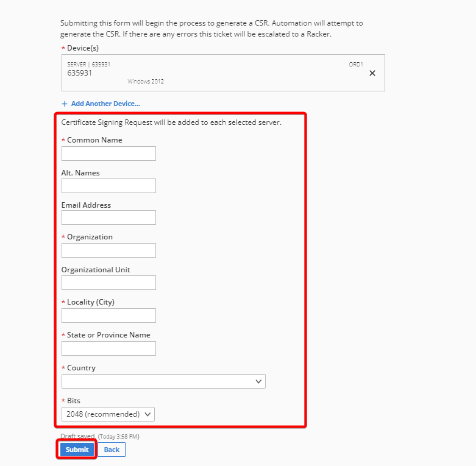Activate the Organization input box
The image size is (476, 466).
point(108,250)
